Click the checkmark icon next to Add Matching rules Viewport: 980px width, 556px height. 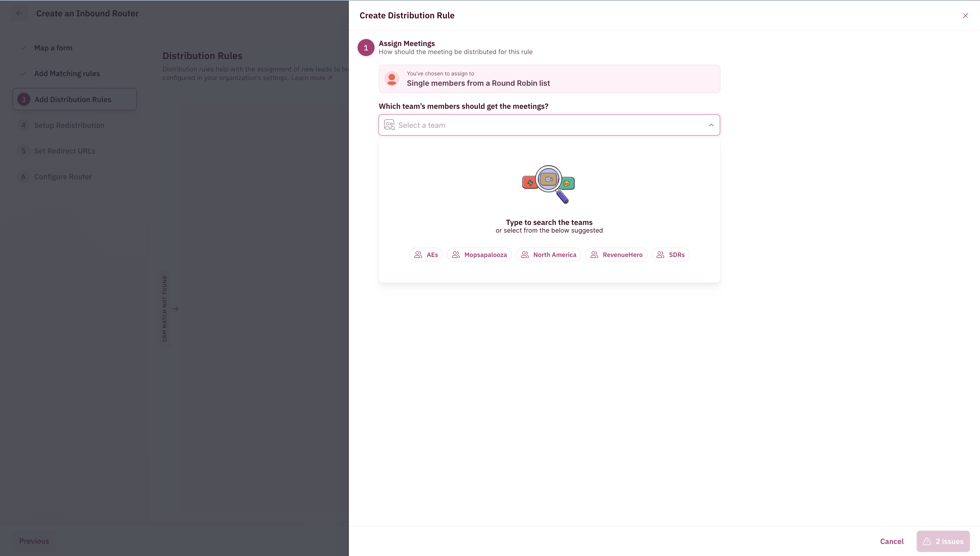tap(24, 73)
